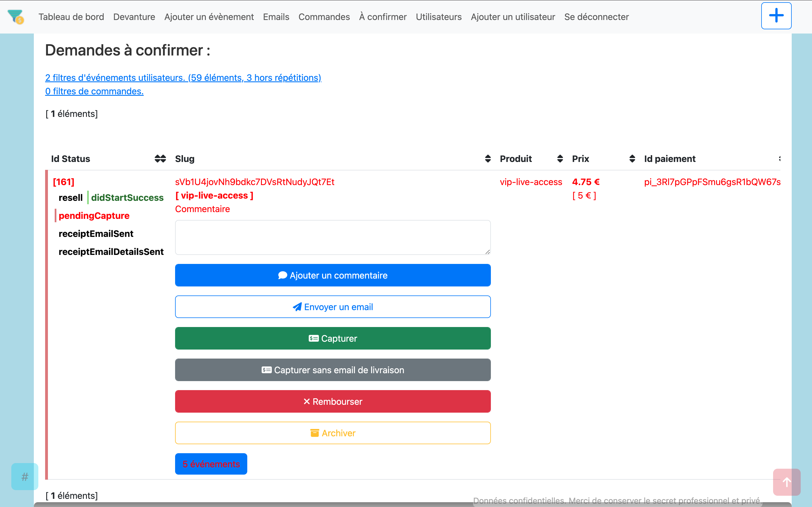This screenshot has width=812, height=507.
Task: Click Envoyer un email button
Action: coord(332,306)
